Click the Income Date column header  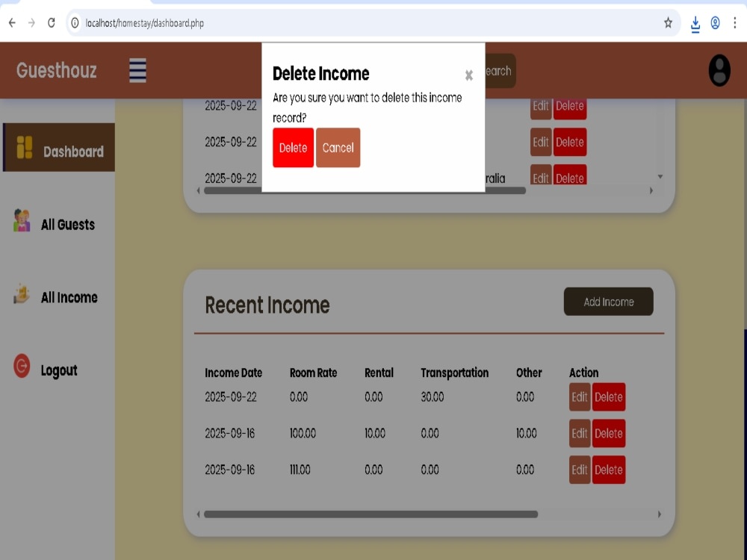pyautogui.click(x=233, y=373)
